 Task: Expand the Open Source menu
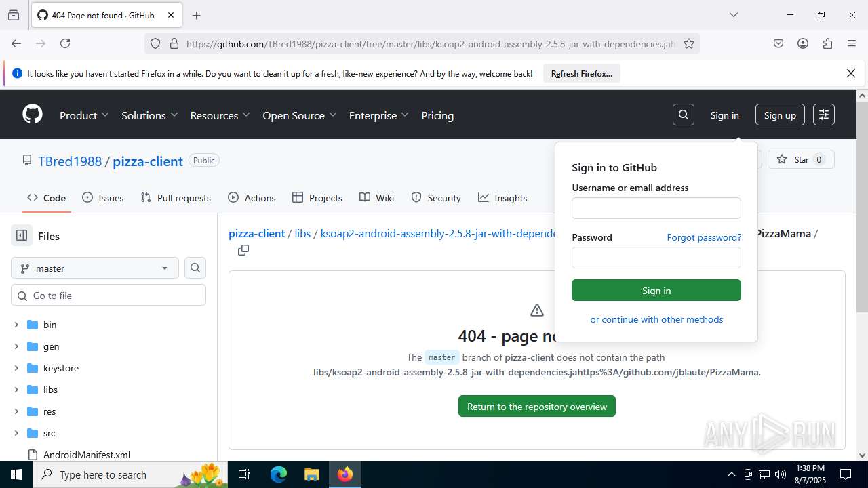299,115
